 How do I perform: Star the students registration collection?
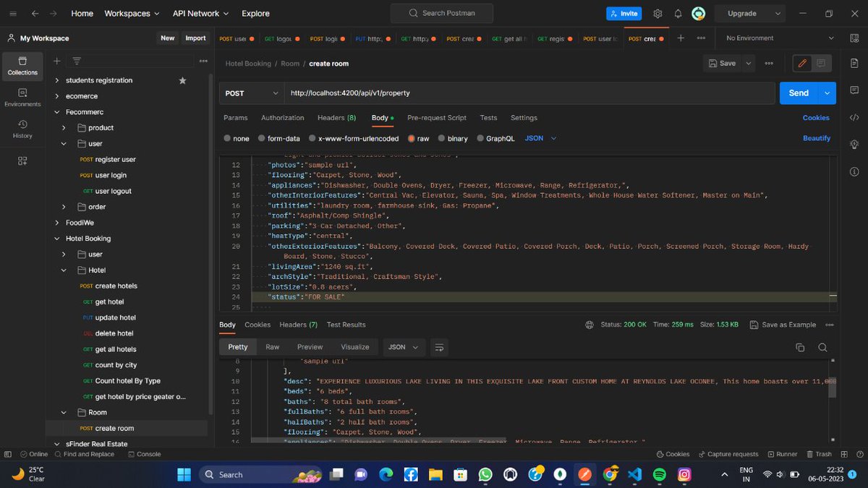coord(182,80)
